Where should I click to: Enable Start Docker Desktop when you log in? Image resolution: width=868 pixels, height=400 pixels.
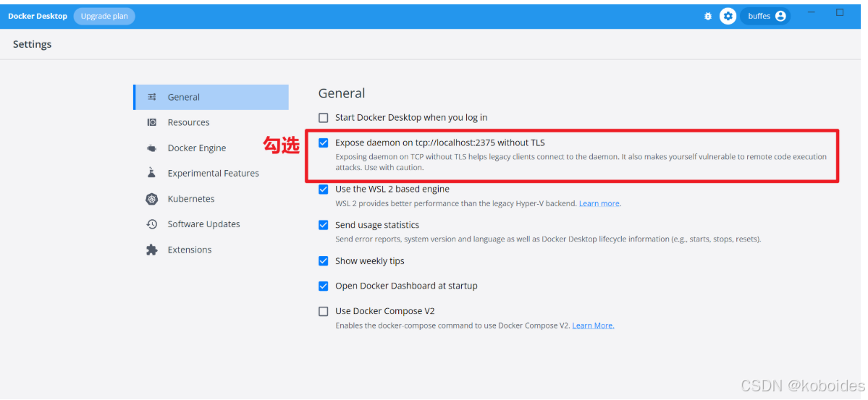click(324, 117)
